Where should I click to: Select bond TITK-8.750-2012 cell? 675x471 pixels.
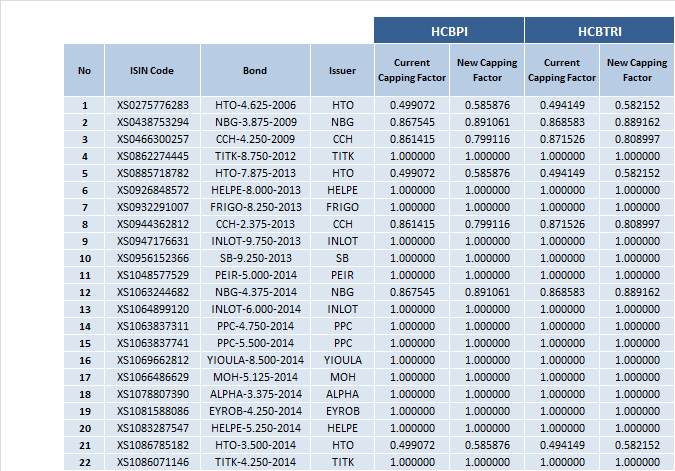pos(255,156)
